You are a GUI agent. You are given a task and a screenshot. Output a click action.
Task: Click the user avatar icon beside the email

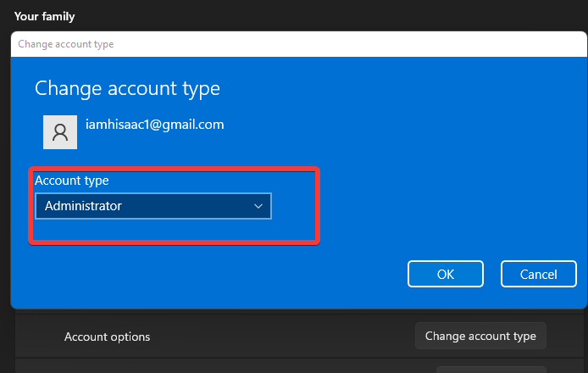click(60, 132)
